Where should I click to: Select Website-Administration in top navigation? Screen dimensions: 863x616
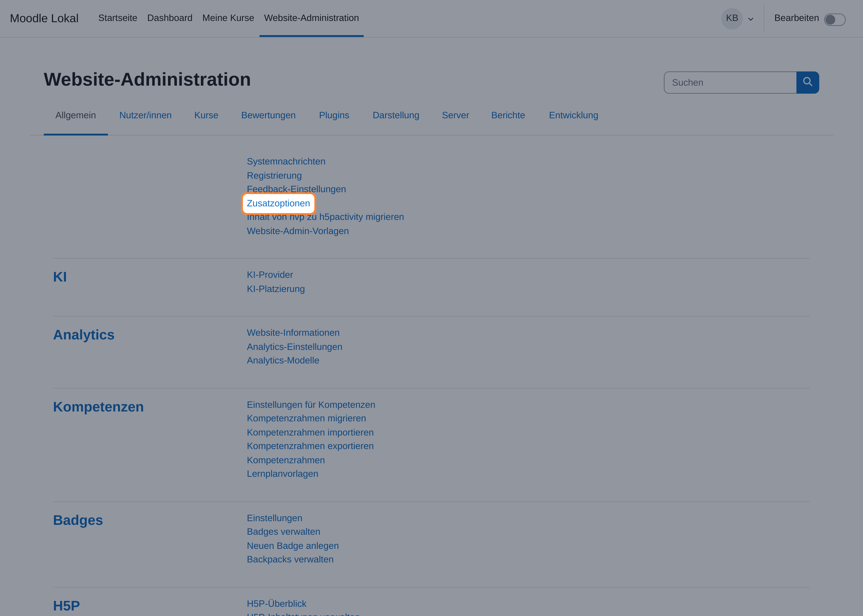click(x=311, y=18)
